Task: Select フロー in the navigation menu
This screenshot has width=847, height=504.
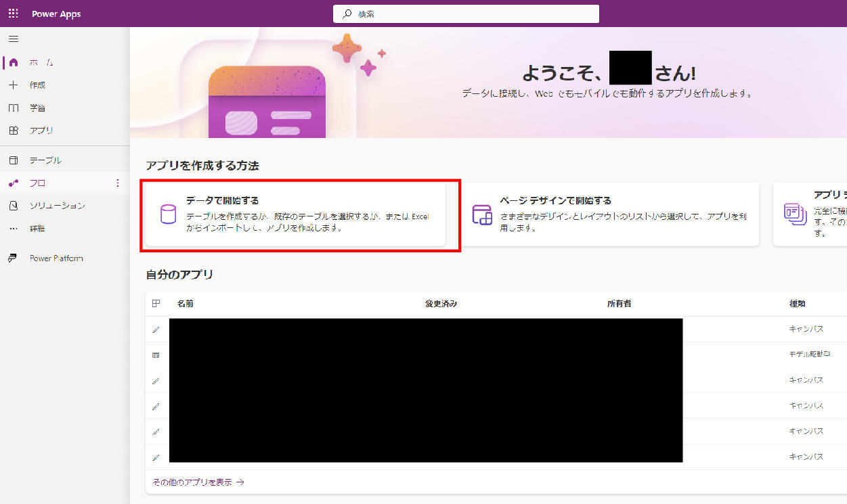Action: click(38, 183)
